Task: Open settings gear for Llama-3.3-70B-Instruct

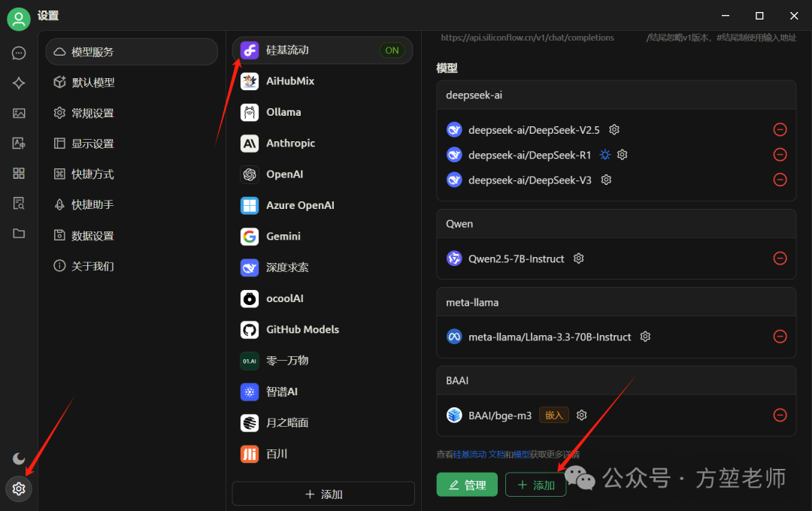Action: (645, 337)
